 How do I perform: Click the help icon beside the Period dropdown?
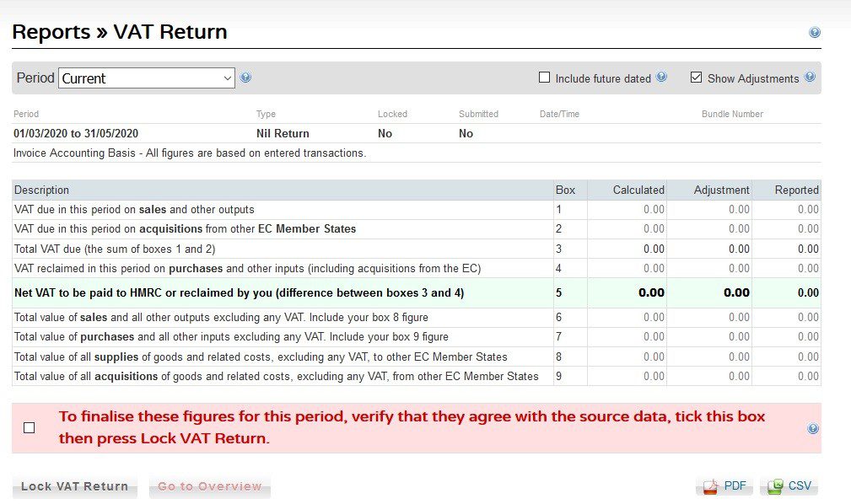coord(245,77)
